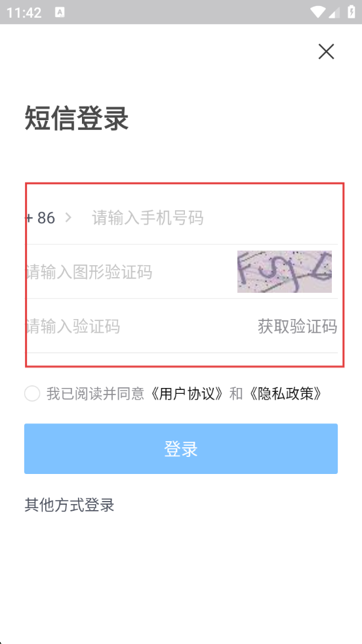Tap the battery icon in status bar
Screen dimensions: 362x644
tap(352, 12)
